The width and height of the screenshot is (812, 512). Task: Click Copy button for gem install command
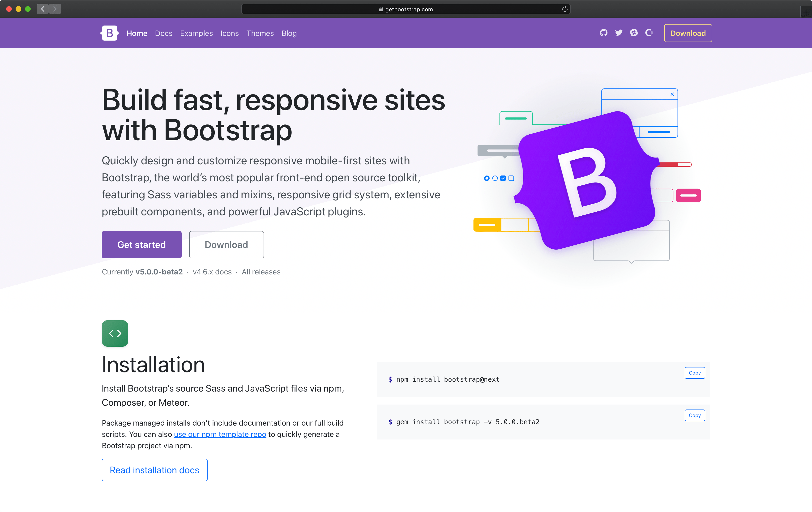coord(694,415)
